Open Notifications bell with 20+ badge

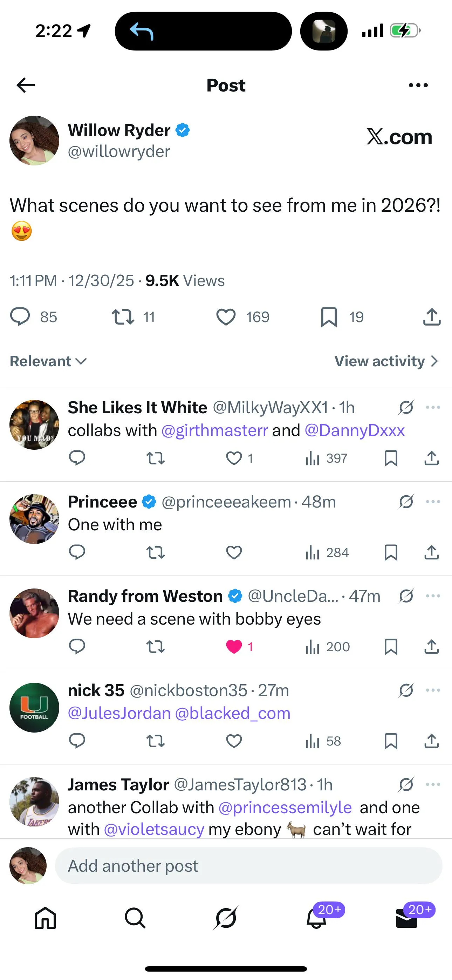pyautogui.click(x=316, y=918)
